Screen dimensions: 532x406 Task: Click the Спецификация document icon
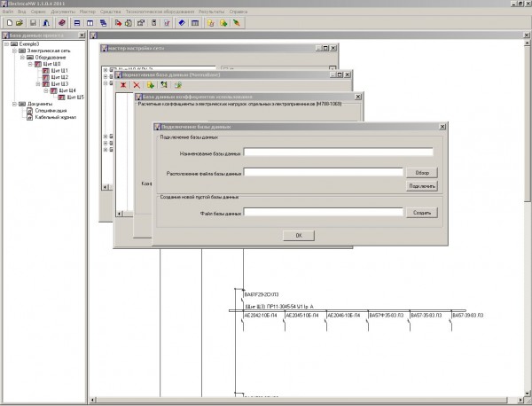[28, 110]
